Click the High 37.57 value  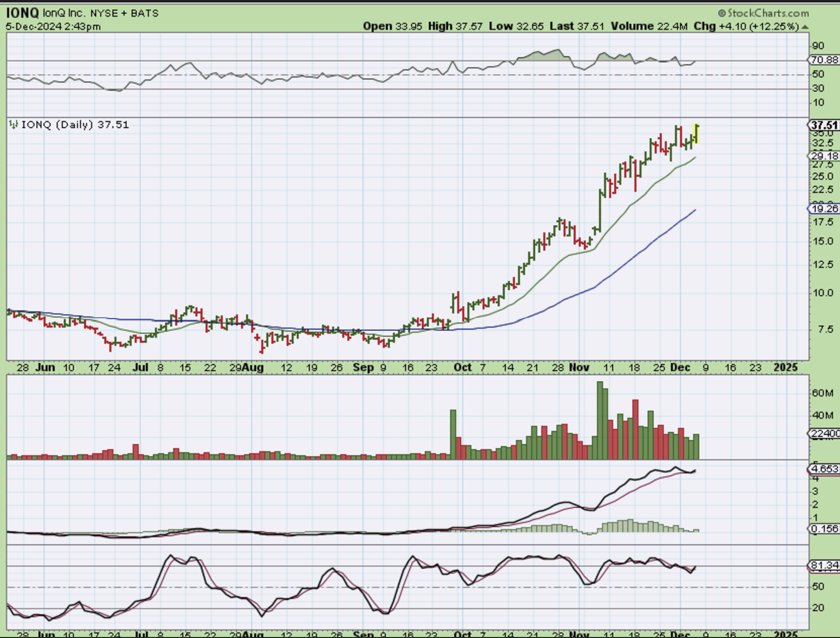(455, 26)
